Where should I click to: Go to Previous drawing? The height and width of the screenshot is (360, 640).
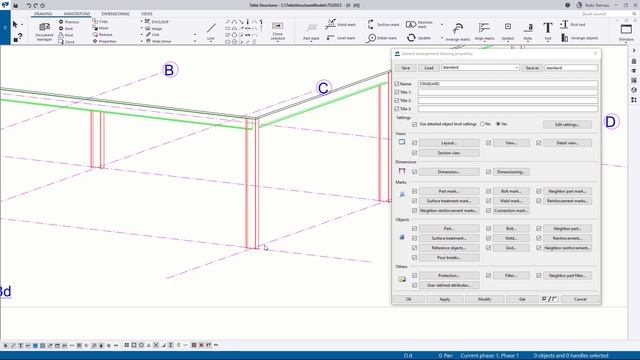[69, 22]
